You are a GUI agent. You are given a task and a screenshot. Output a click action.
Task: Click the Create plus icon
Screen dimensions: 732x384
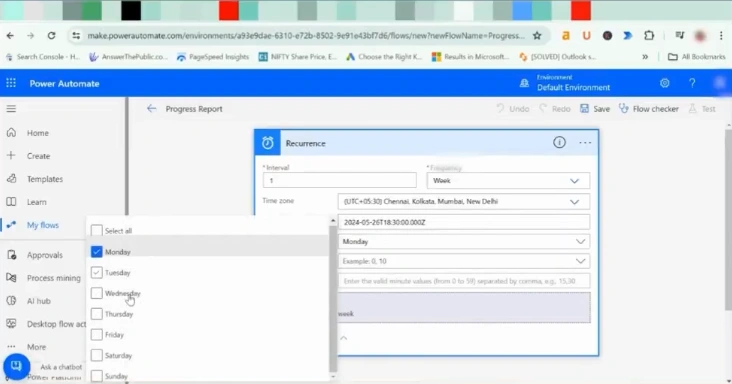[x=11, y=155]
